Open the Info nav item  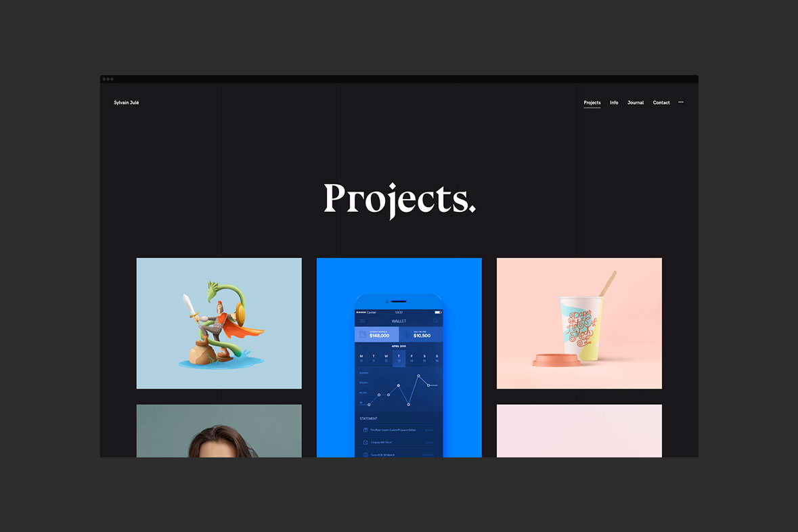(x=614, y=103)
